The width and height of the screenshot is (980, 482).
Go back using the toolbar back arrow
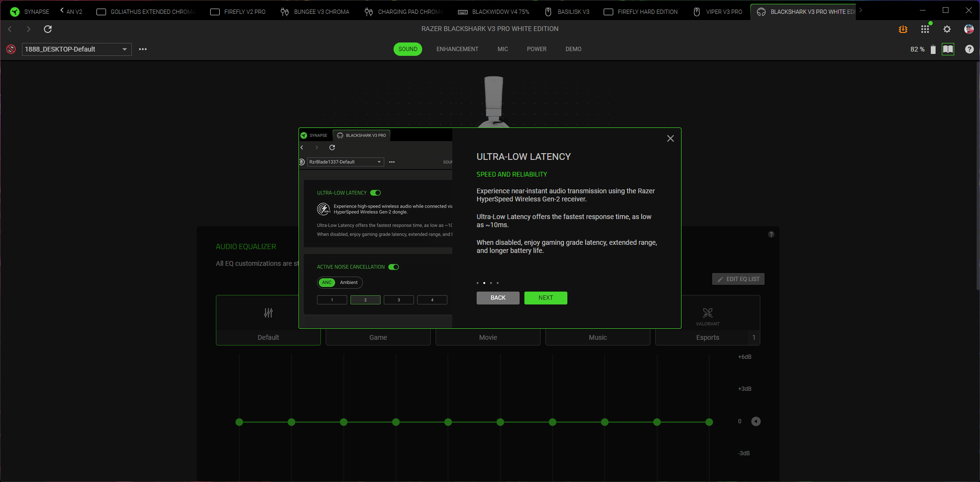click(10, 29)
